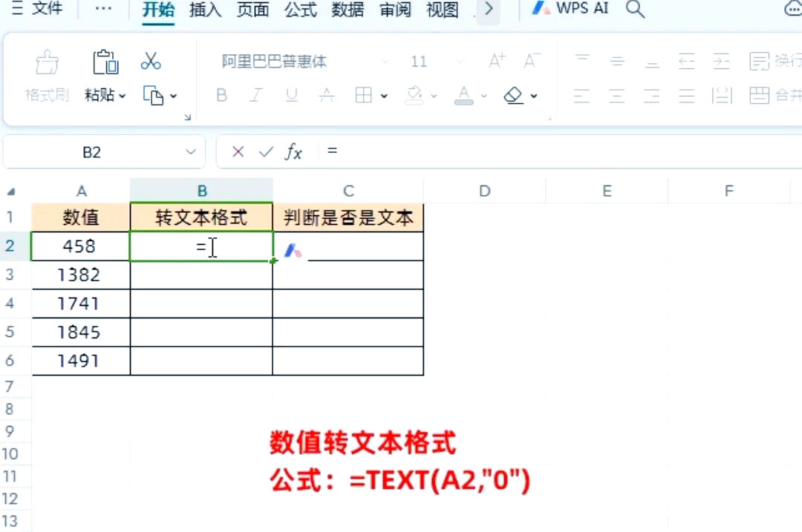Click Increase Indent icon
Screen dimensions: 802x532
(x=721, y=62)
